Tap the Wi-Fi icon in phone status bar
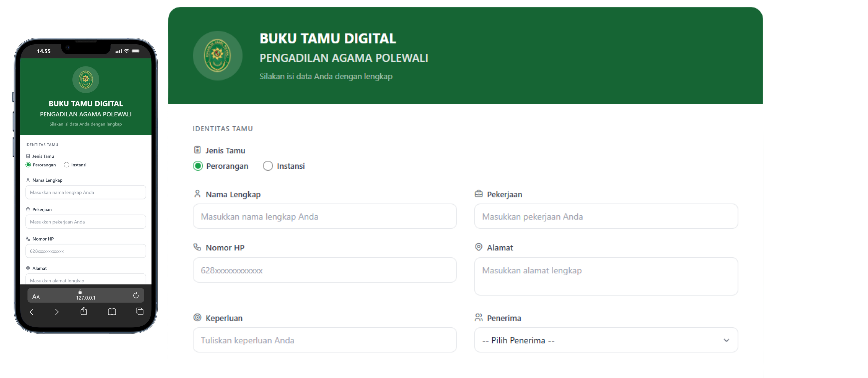The height and width of the screenshot is (378, 868). [x=127, y=51]
